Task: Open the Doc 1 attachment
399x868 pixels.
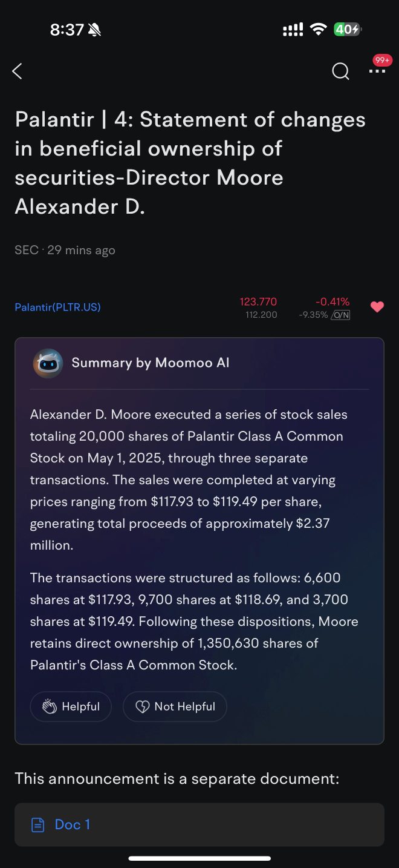Action: pos(199,824)
